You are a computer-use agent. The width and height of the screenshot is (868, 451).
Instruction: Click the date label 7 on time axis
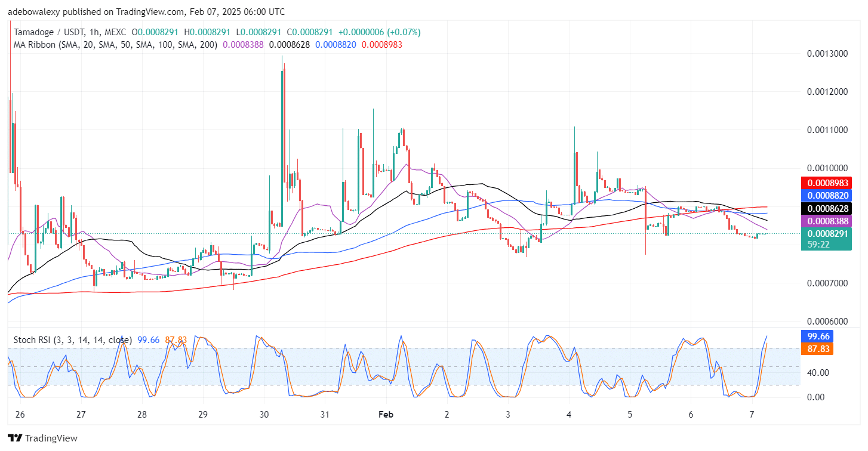click(x=752, y=415)
